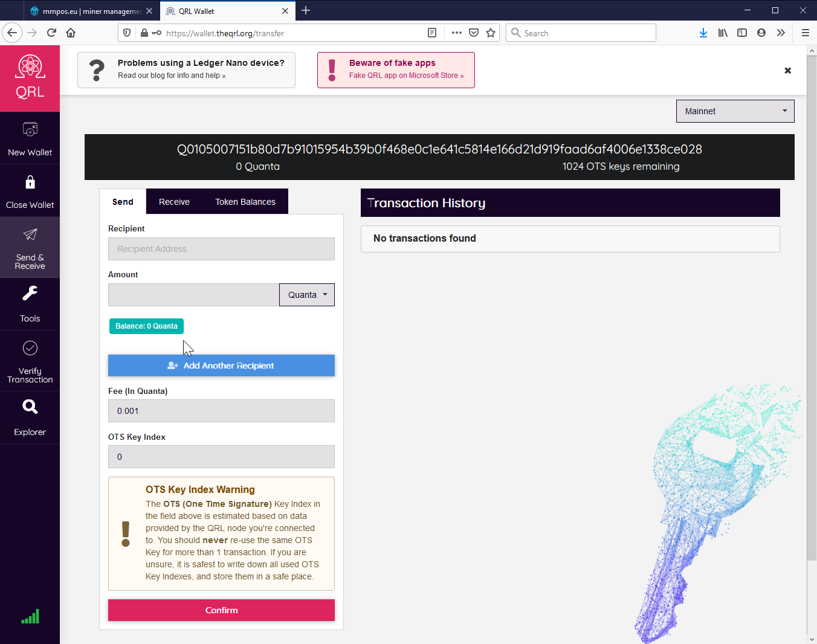Open page actions ellipsis menu
The height and width of the screenshot is (644, 817).
click(x=457, y=33)
